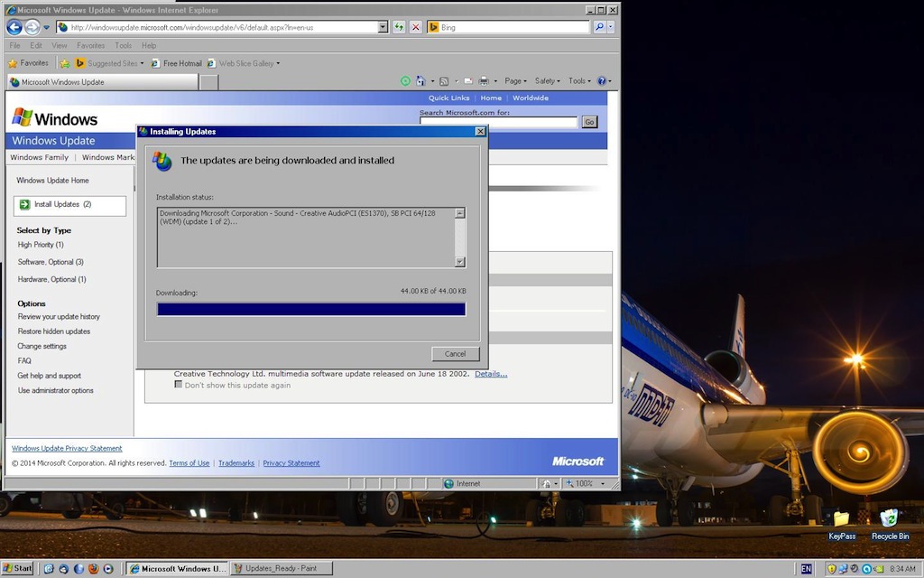Open the search provider dropdown arrow

pyautogui.click(x=611, y=27)
